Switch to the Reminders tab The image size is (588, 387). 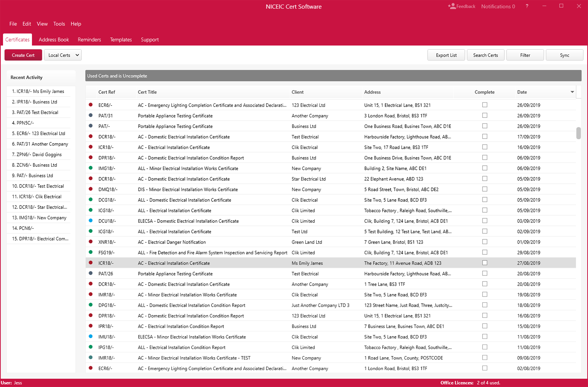click(x=89, y=39)
